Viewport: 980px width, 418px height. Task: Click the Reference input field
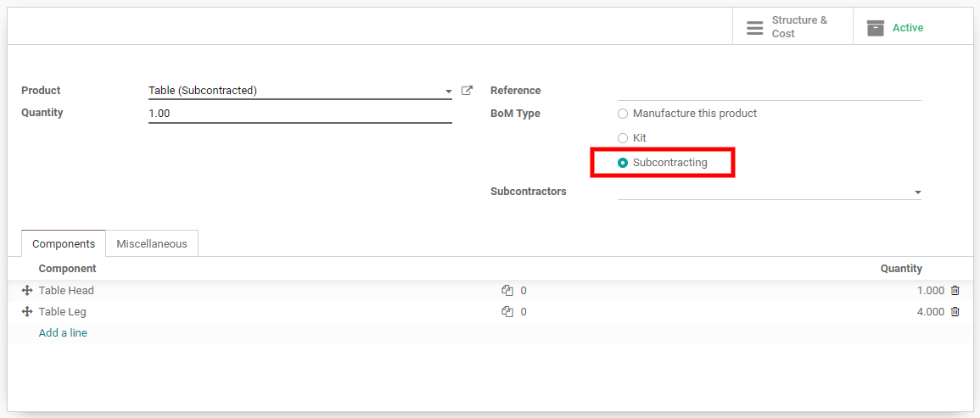pyautogui.click(x=770, y=92)
